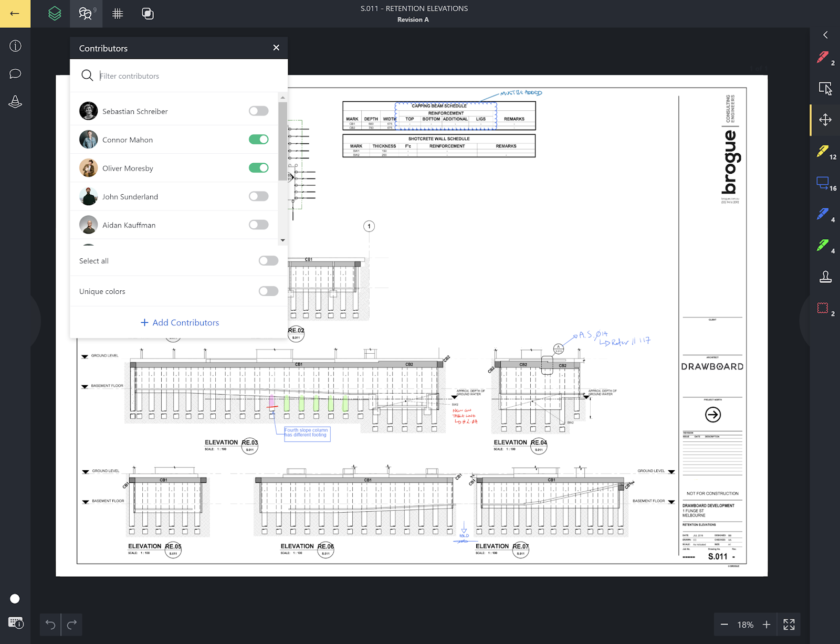Image resolution: width=840 pixels, height=644 pixels.
Task: Open the grid overlay settings
Action: [x=117, y=14]
